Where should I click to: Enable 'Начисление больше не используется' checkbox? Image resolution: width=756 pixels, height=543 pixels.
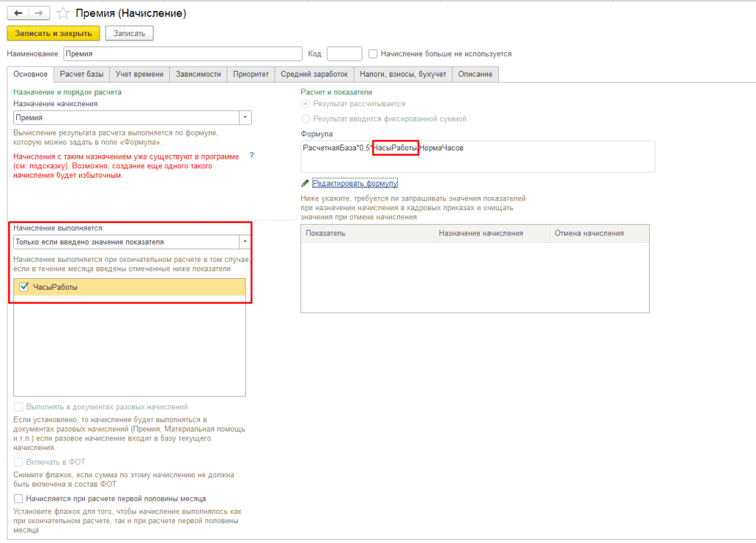click(374, 54)
